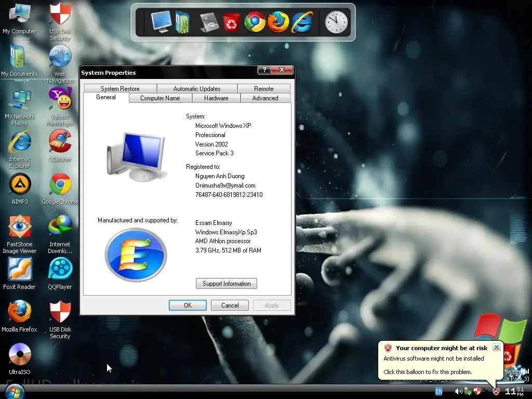
Task: Launch GoogleChrome desktop shortcut
Action: 60,189
